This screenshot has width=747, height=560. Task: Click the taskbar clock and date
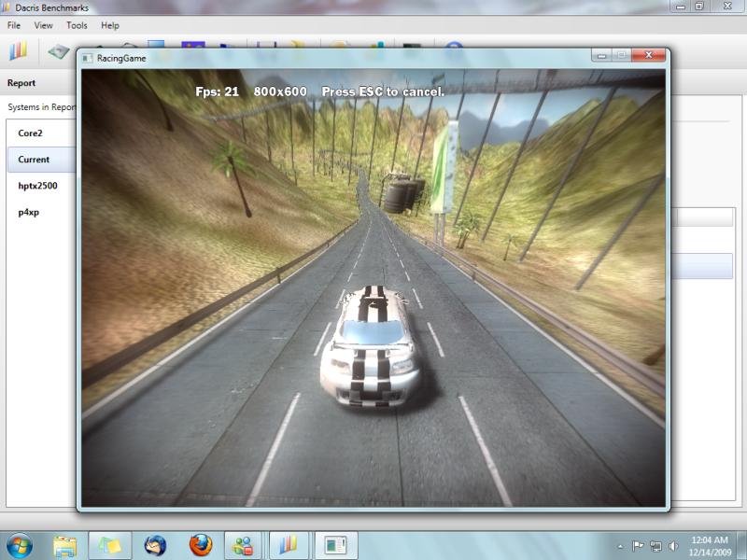710,546
